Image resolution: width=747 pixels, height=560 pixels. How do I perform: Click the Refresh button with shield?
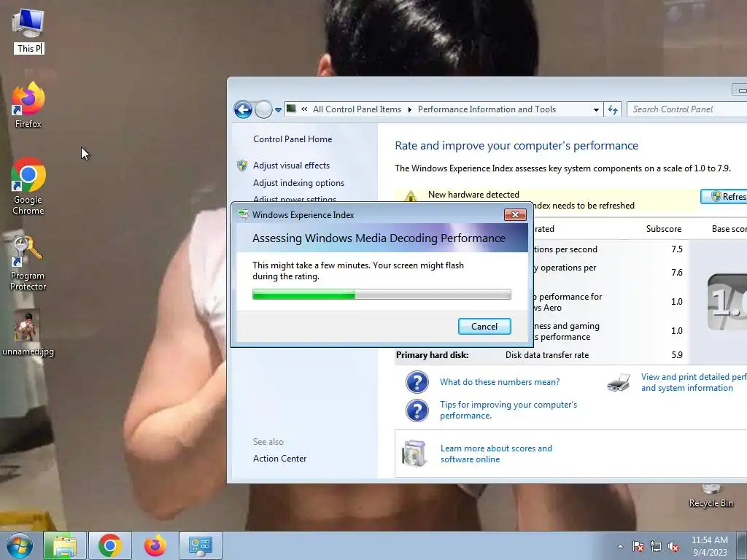(724, 196)
